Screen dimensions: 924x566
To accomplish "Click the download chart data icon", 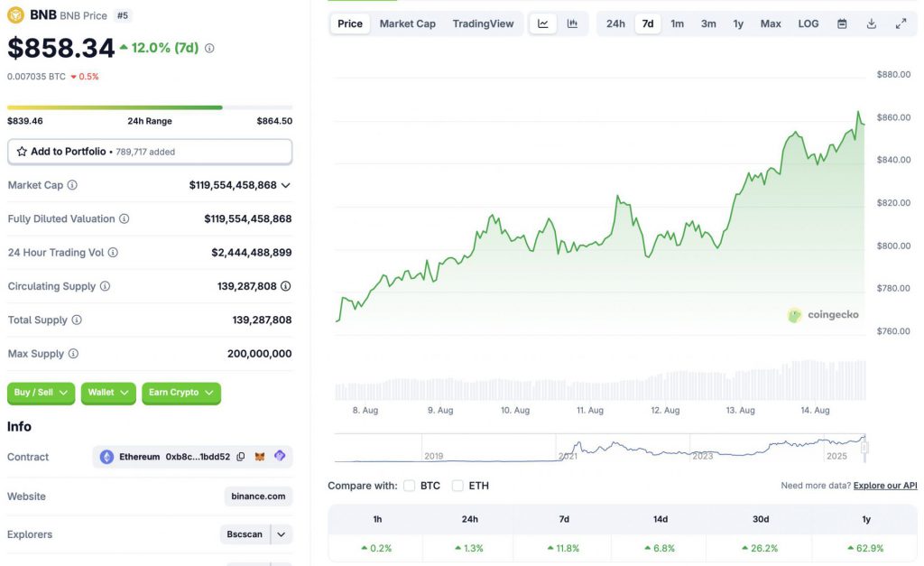I will click(872, 23).
